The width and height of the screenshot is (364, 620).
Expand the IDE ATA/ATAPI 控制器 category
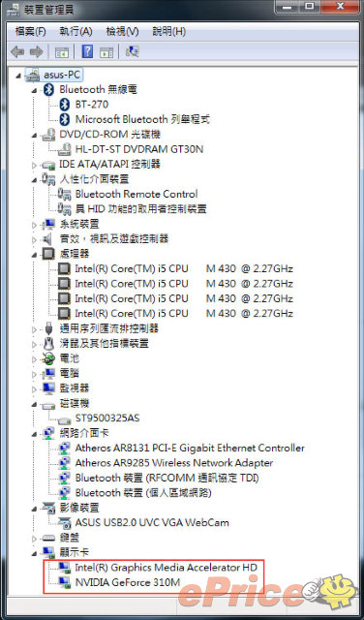coord(35,165)
